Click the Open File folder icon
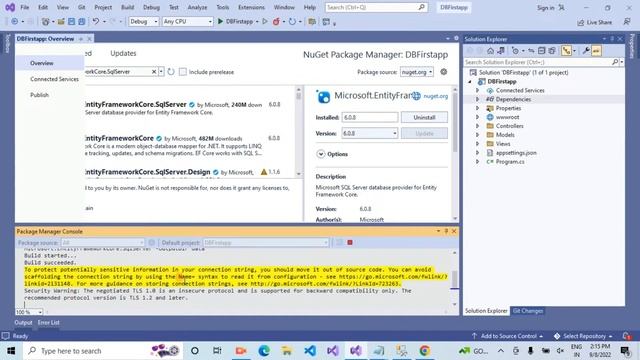This screenshot has width=640, height=360. [61, 22]
